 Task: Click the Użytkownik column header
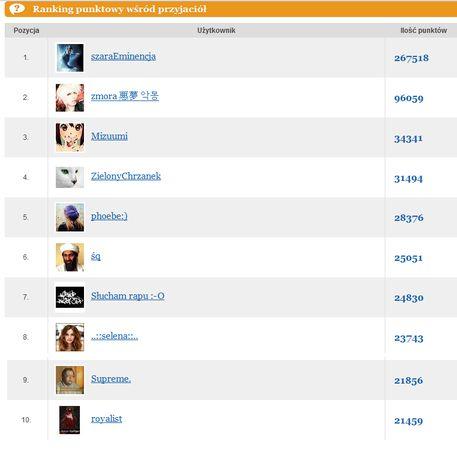tap(216, 30)
